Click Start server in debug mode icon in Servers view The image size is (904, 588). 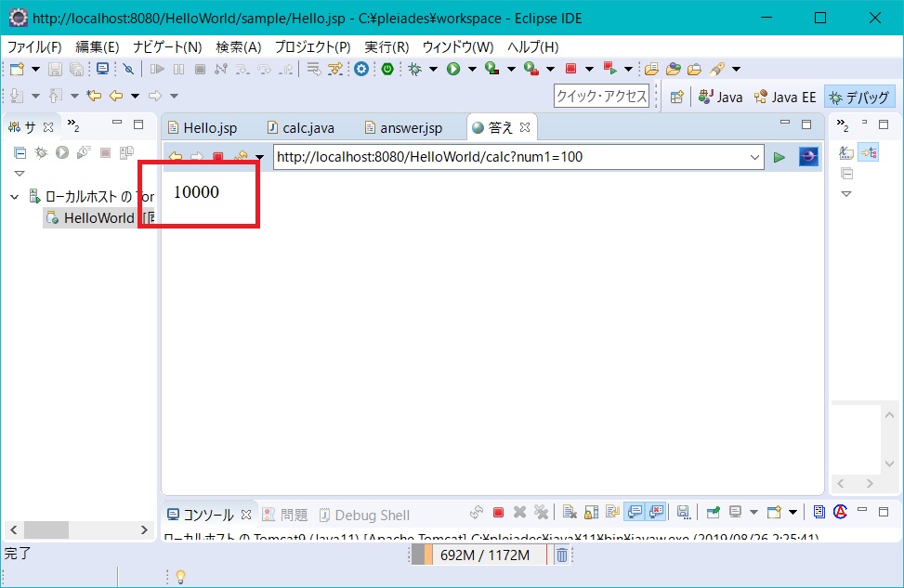41,152
